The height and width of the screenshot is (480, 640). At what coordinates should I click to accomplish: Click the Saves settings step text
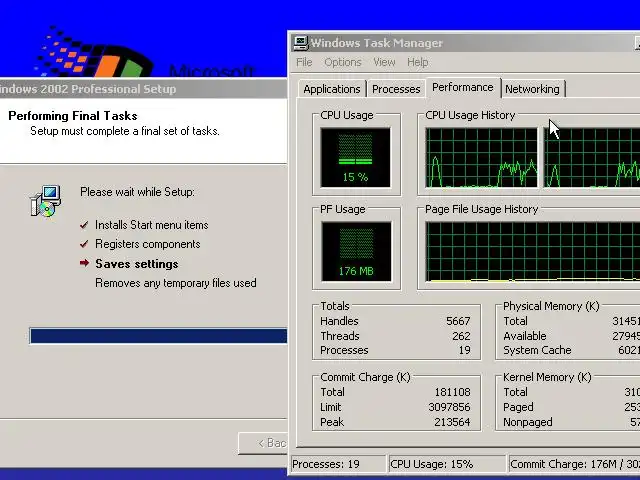(x=137, y=264)
